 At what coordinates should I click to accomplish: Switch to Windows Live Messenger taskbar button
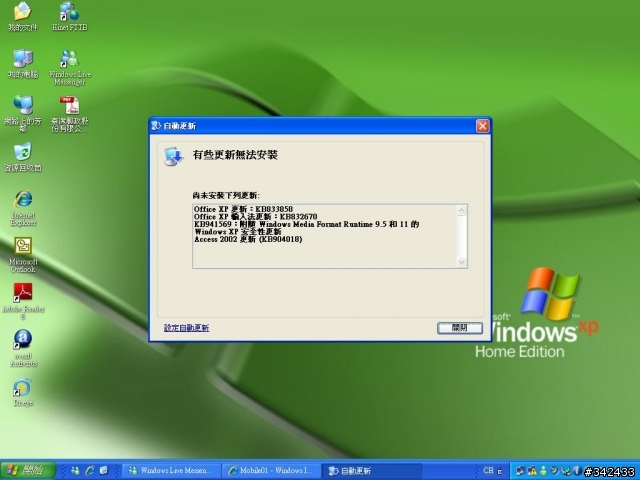point(171,471)
